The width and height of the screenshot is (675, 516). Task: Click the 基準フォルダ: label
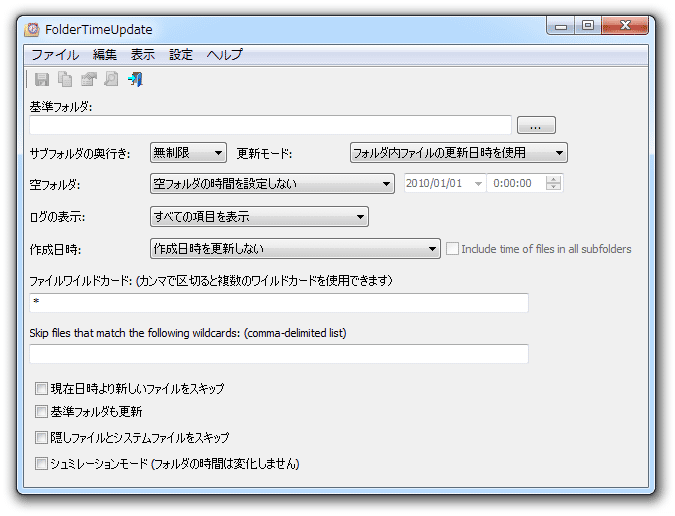61,107
